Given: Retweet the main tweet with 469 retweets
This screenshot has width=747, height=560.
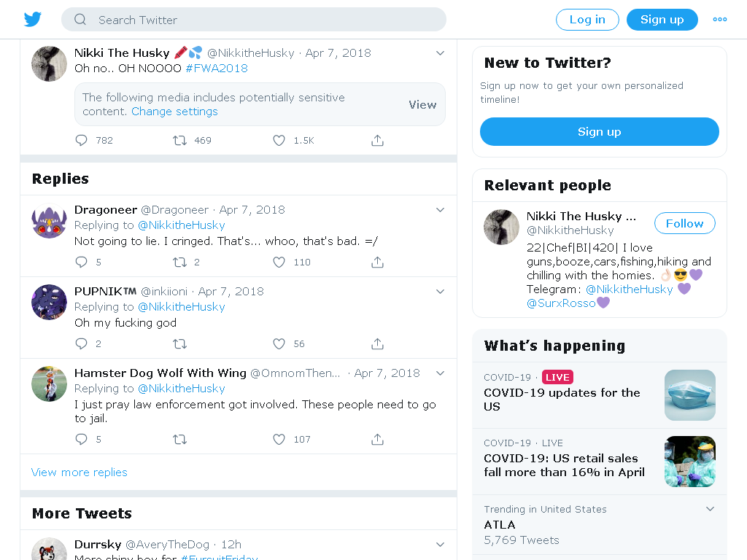Looking at the screenshot, I should click(x=179, y=141).
